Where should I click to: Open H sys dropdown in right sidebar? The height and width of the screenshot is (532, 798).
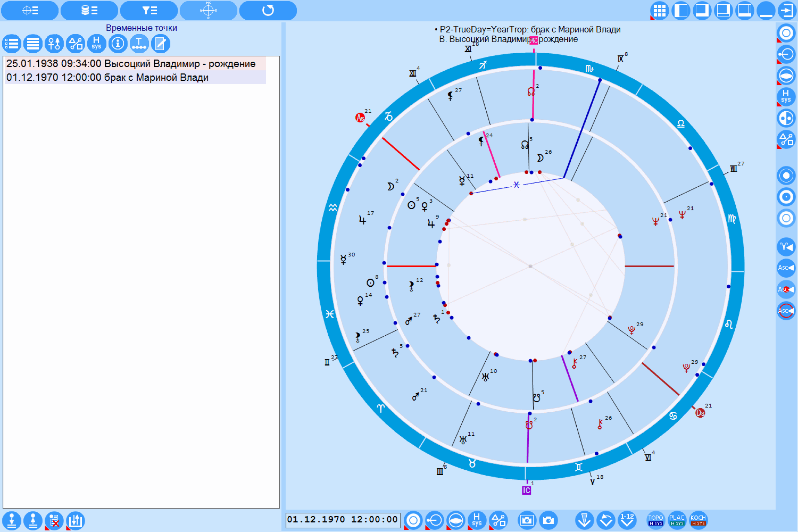click(x=786, y=97)
